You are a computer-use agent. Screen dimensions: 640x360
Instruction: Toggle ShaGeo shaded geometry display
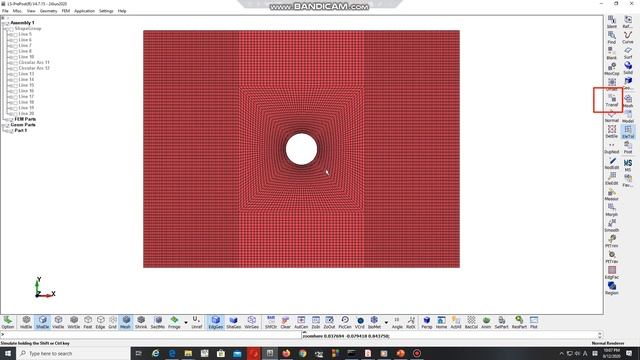point(233,322)
